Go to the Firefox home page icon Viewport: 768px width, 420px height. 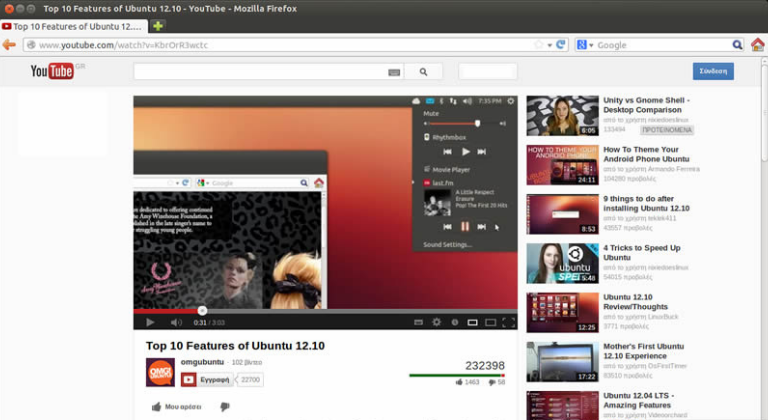[x=757, y=45]
